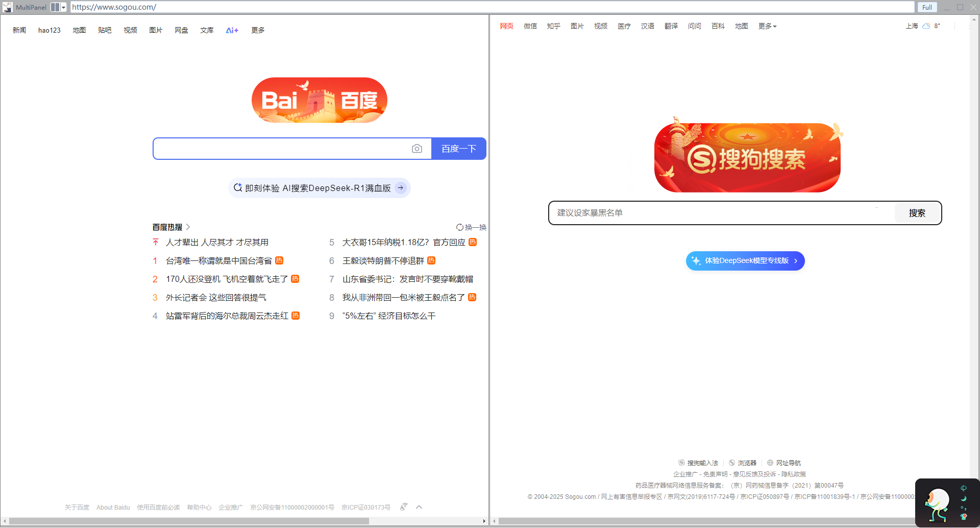Open 170人还没登机 飞机空着就飞走了

(x=227, y=279)
